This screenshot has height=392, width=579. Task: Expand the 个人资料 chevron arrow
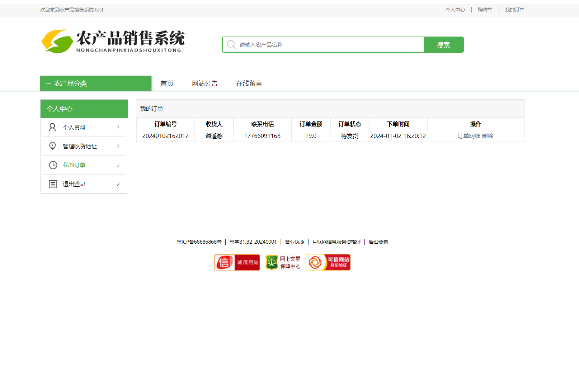point(118,127)
